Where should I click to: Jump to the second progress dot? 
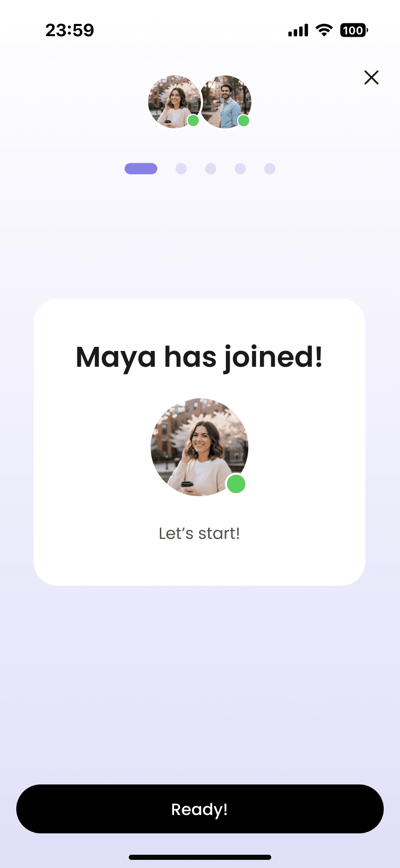click(x=181, y=169)
